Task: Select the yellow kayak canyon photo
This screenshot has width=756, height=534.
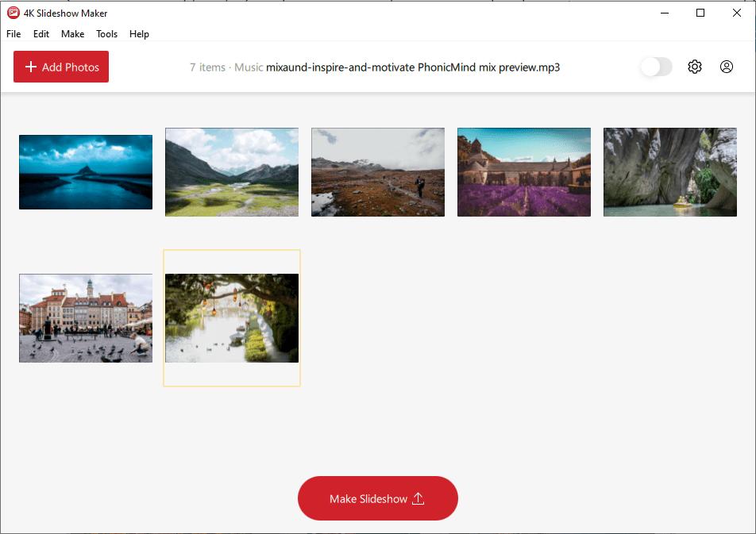Action: point(669,171)
